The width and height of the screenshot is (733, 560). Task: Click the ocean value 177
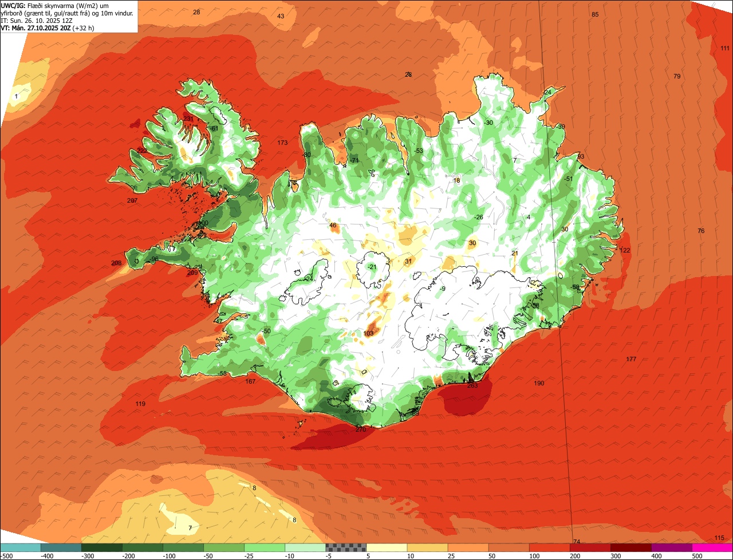(631, 359)
